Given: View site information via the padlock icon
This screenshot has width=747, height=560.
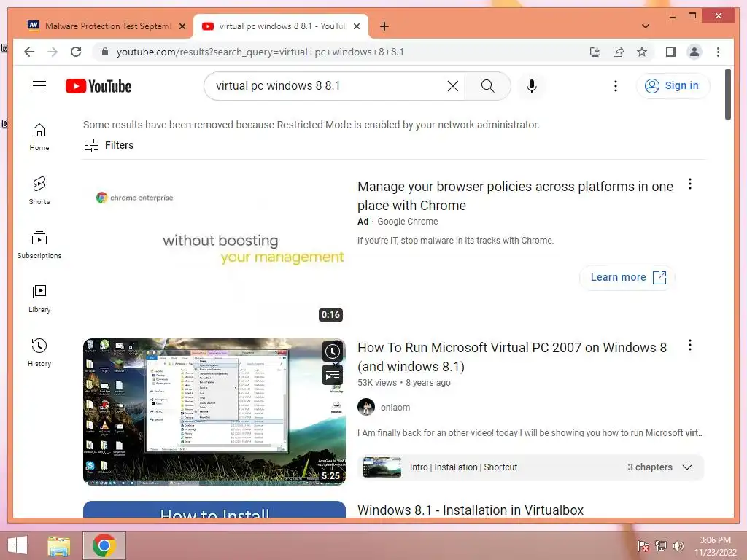Looking at the screenshot, I should (105, 52).
